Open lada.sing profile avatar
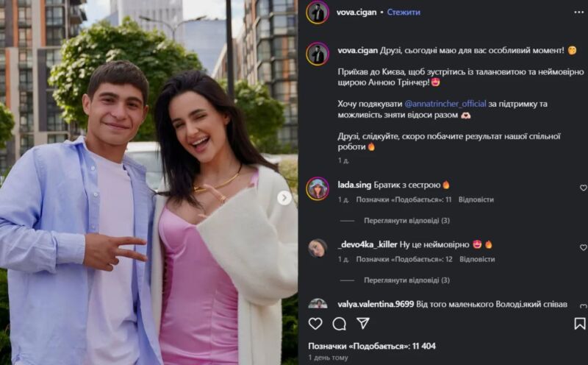 318,188
